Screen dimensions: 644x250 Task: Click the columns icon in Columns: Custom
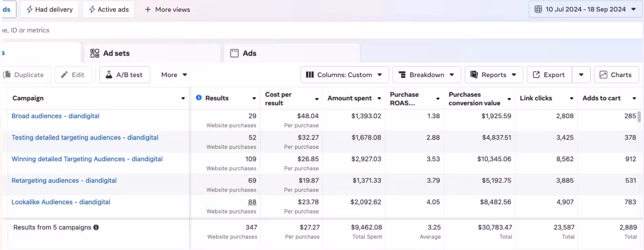tap(310, 74)
